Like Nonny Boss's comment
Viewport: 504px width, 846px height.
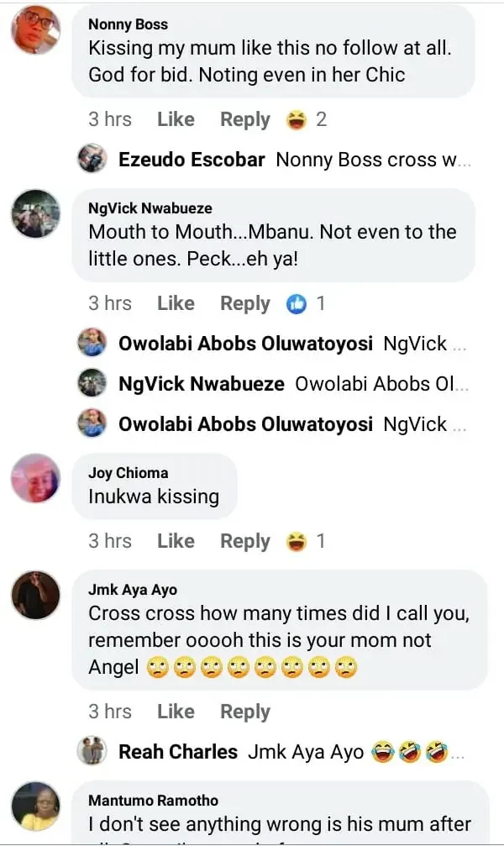tap(176, 120)
